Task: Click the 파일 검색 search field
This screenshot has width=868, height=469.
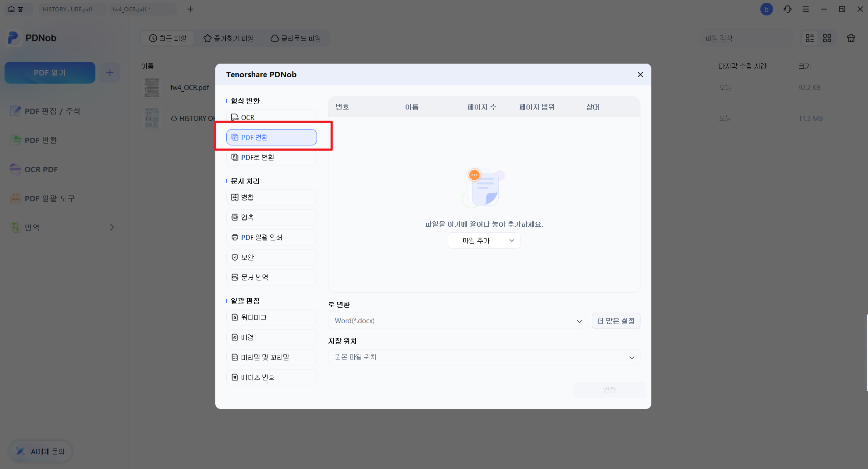Action: [x=746, y=38]
